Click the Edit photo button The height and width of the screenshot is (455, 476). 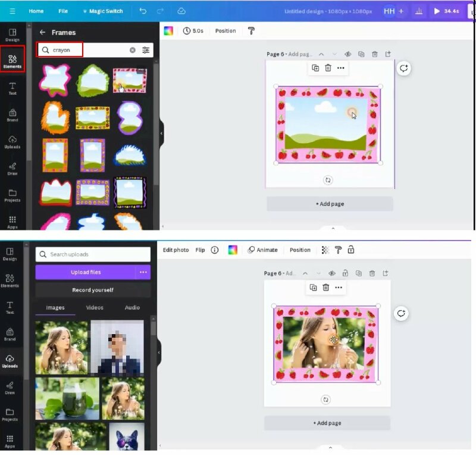tap(176, 250)
